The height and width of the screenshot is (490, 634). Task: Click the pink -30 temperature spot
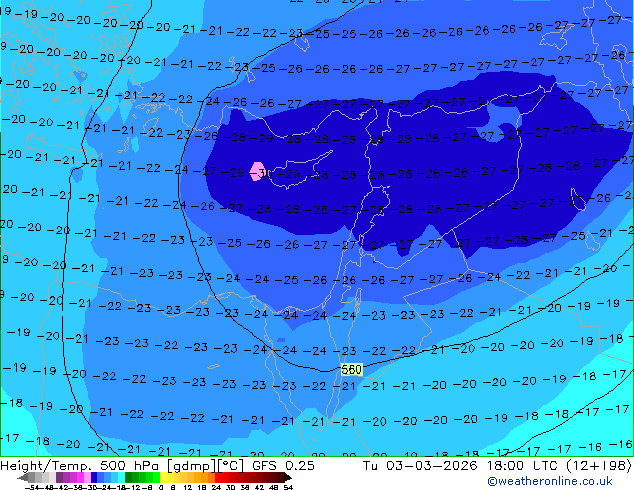click(x=257, y=171)
